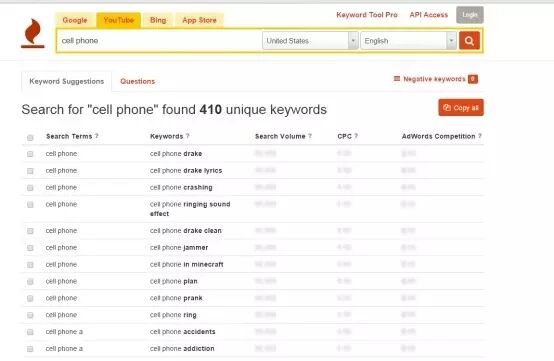The image size is (554, 361).
Task: Click help icon next to Keywords header
Action: tap(188, 136)
